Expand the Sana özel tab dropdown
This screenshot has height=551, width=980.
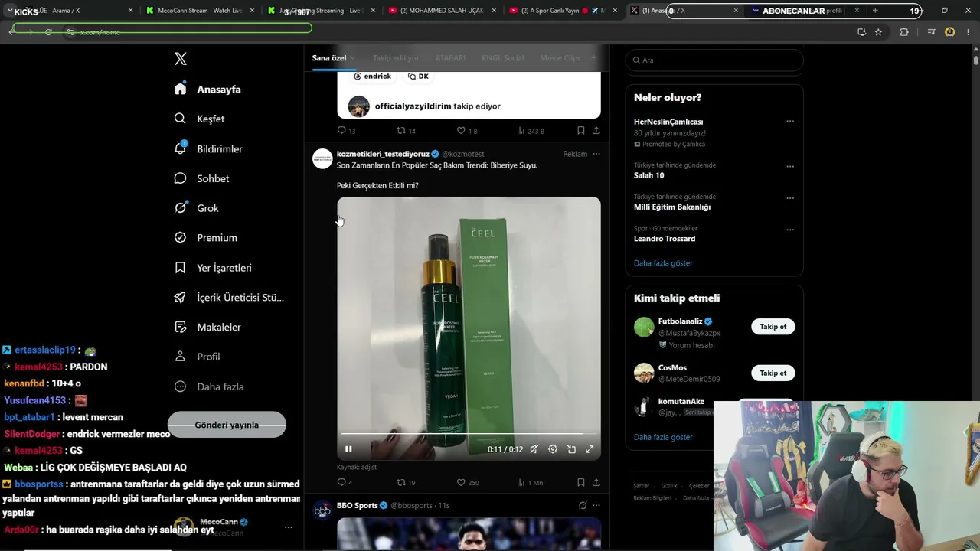coord(353,58)
